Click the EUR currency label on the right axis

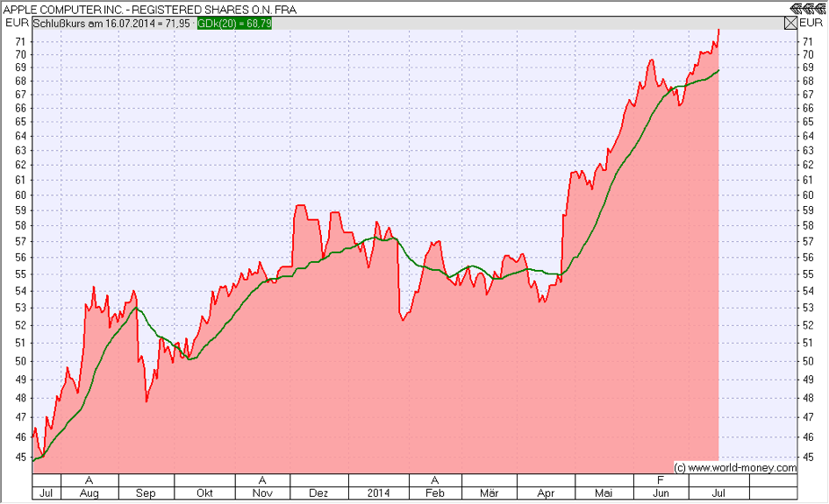point(811,23)
